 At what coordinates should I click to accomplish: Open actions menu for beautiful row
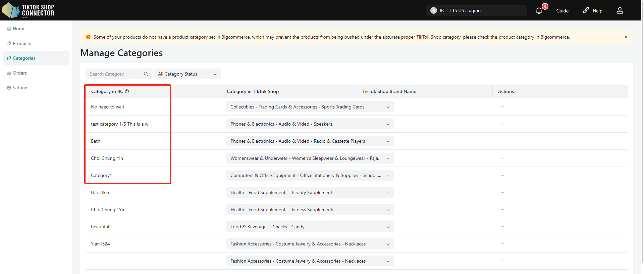502,227
